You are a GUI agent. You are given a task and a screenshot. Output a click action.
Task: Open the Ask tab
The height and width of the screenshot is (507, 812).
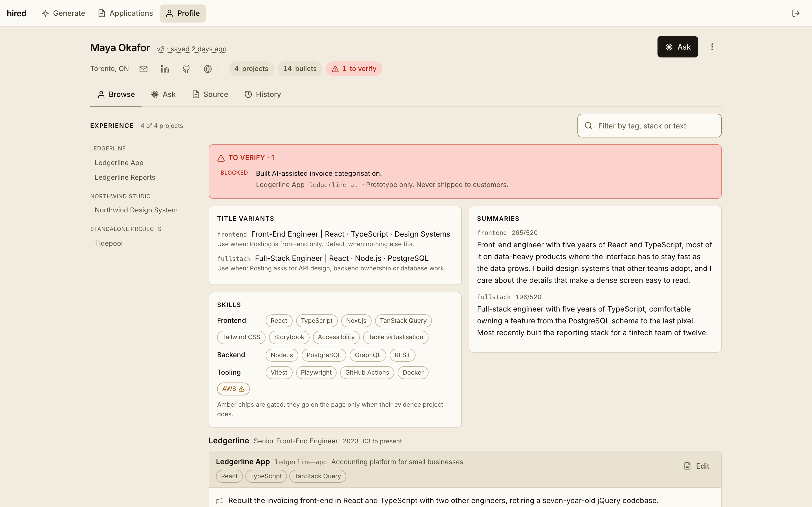pos(164,95)
